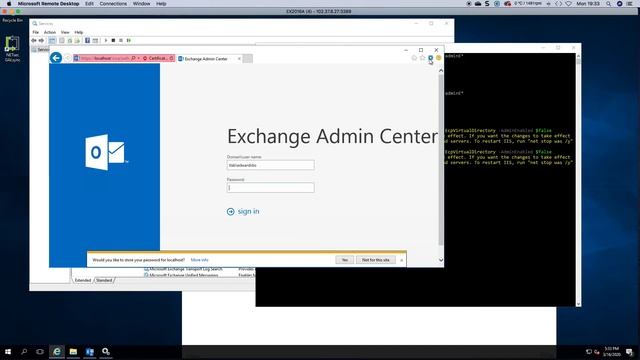640x360 pixels.
Task: Click the sign in arrow circle icon
Action: 231,211
